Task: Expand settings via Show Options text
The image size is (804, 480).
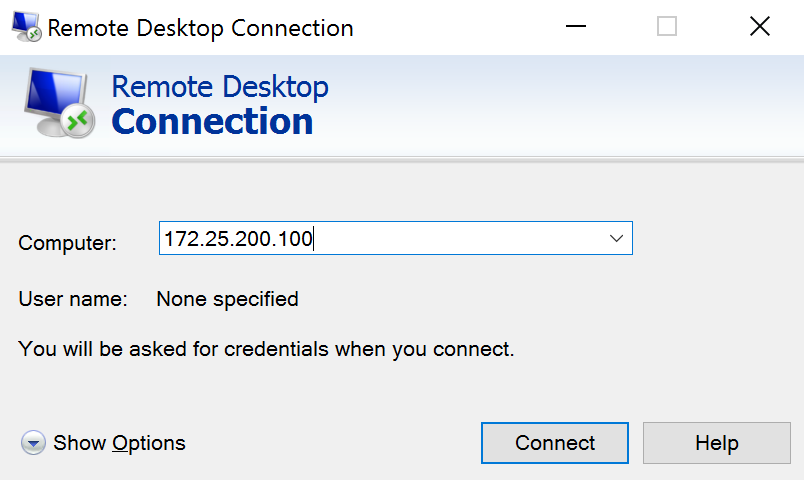Action: 119,443
